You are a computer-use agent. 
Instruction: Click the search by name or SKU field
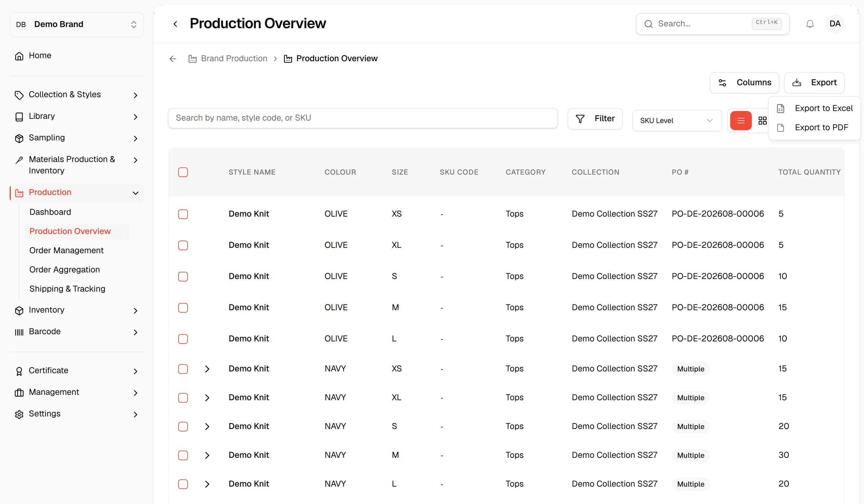[x=363, y=118]
